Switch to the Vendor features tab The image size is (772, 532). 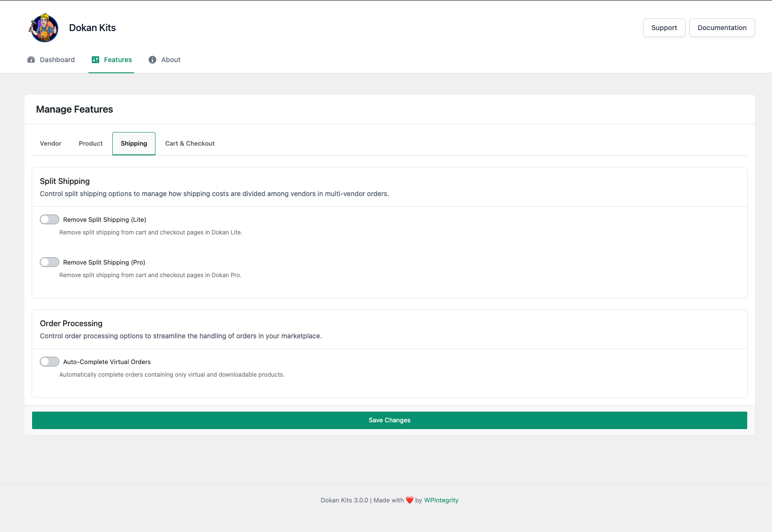click(51, 144)
